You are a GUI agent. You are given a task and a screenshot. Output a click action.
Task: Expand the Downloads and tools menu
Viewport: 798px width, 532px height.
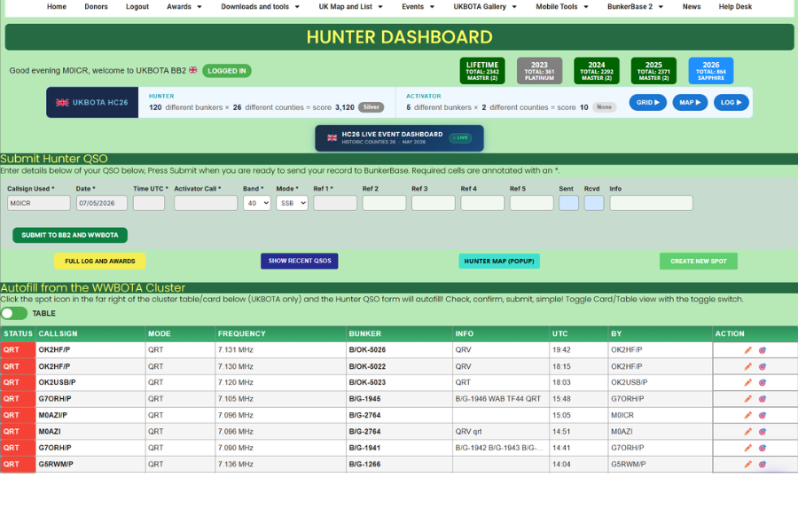pos(260,6)
